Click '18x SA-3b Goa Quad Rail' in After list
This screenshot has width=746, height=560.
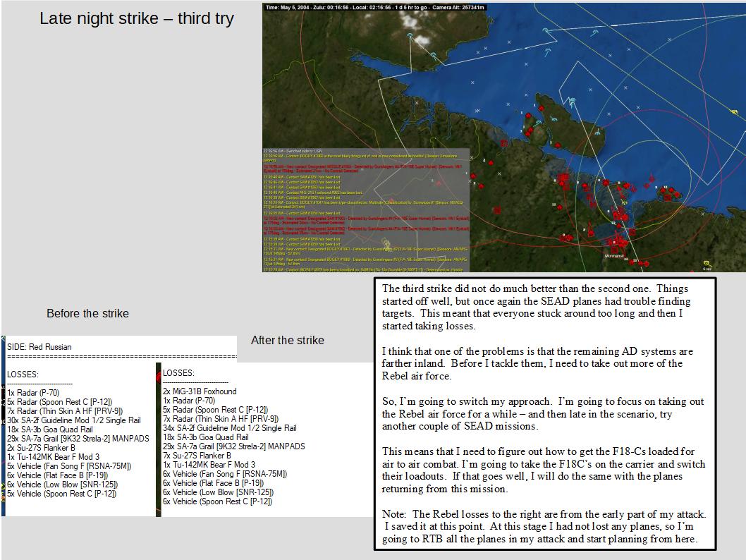click(x=205, y=437)
